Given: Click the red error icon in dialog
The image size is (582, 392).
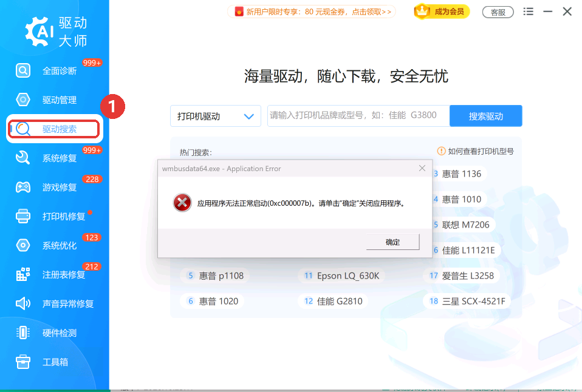Looking at the screenshot, I should point(182,203).
